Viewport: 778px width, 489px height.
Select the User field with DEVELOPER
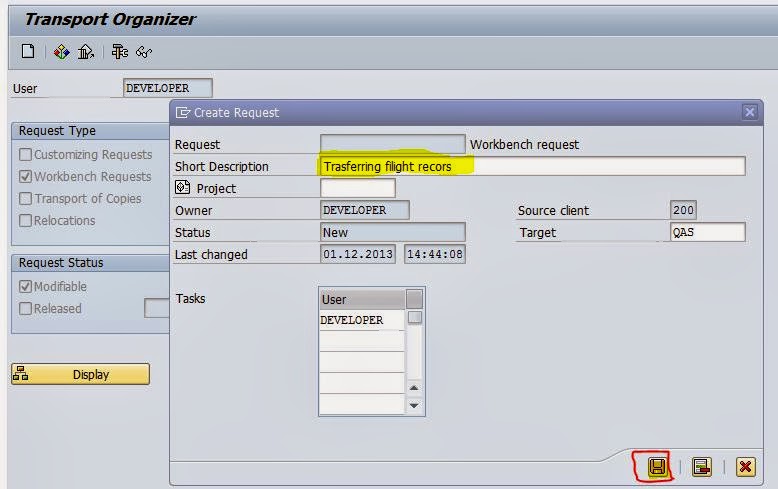(x=168, y=88)
